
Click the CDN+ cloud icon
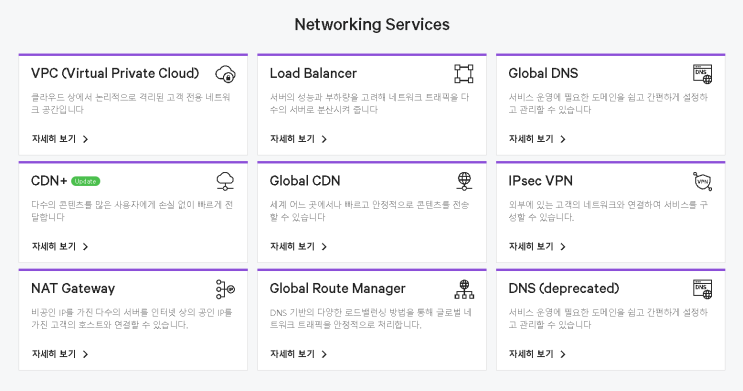click(x=226, y=181)
